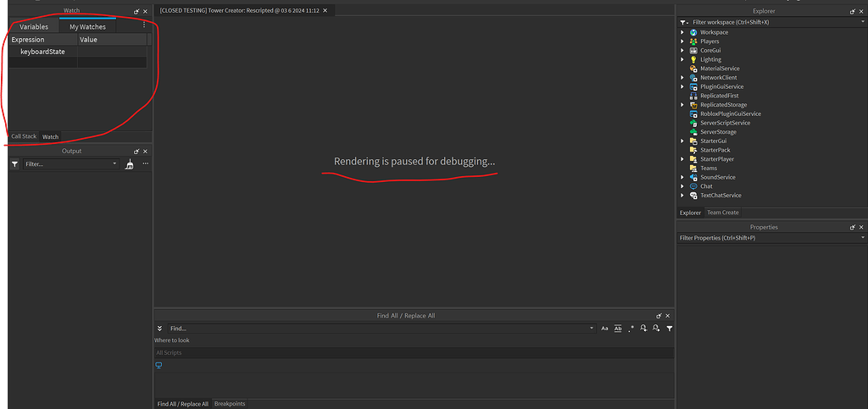The width and height of the screenshot is (868, 409).
Task: Click the PluginGuiService icon
Action: 693,86
